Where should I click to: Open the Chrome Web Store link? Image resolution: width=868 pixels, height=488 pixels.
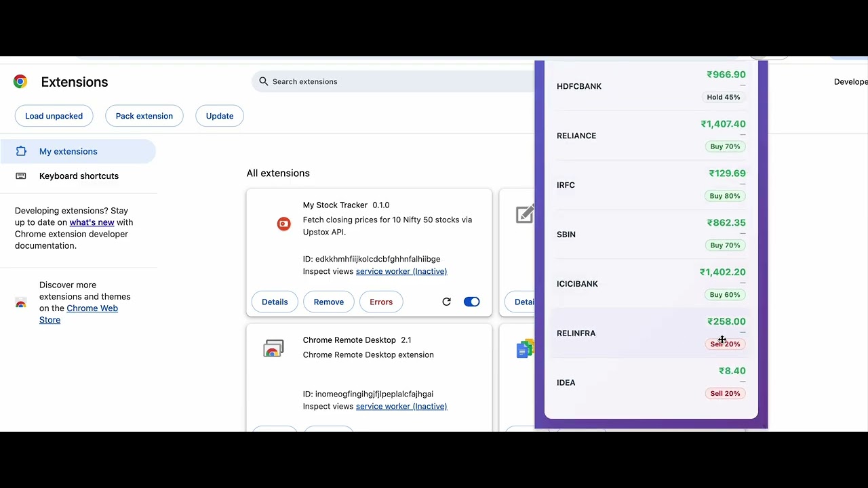click(x=79, y=314)
